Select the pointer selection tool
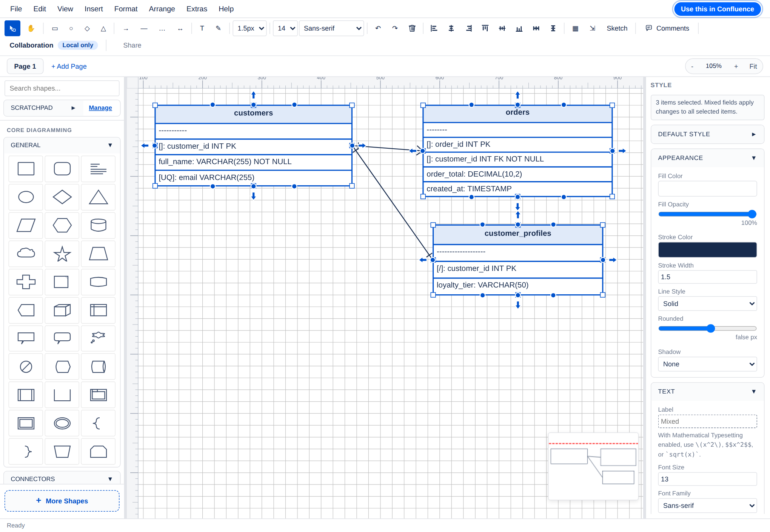 12,28
